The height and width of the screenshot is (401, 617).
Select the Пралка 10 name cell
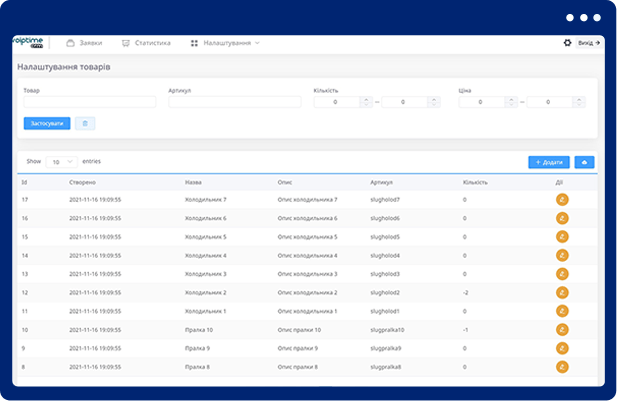click(199, 330)
